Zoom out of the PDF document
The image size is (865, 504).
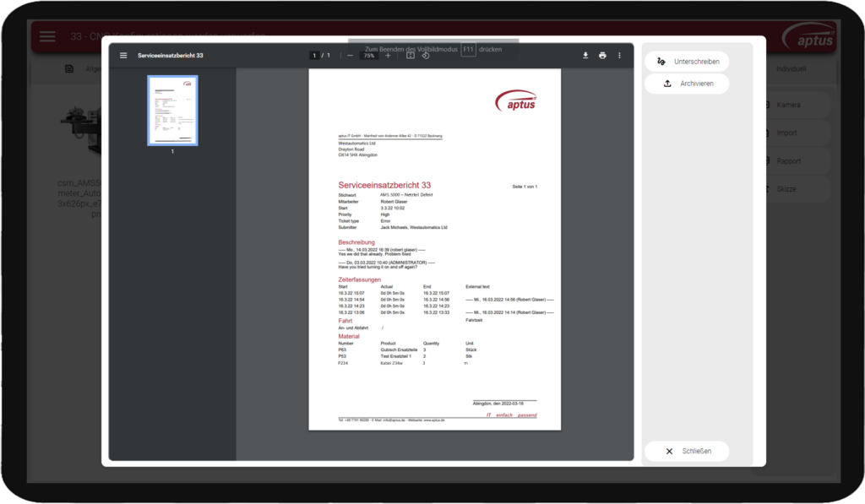pos(350,55)
